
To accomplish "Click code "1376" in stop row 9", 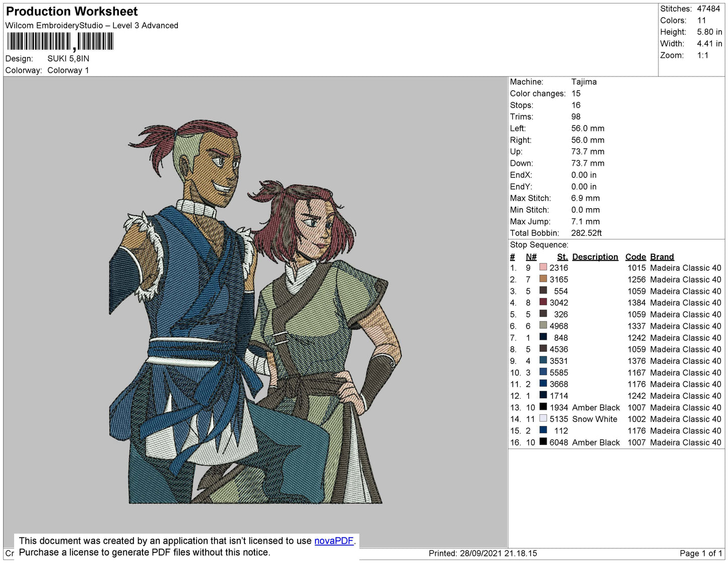I will point(636,361).
